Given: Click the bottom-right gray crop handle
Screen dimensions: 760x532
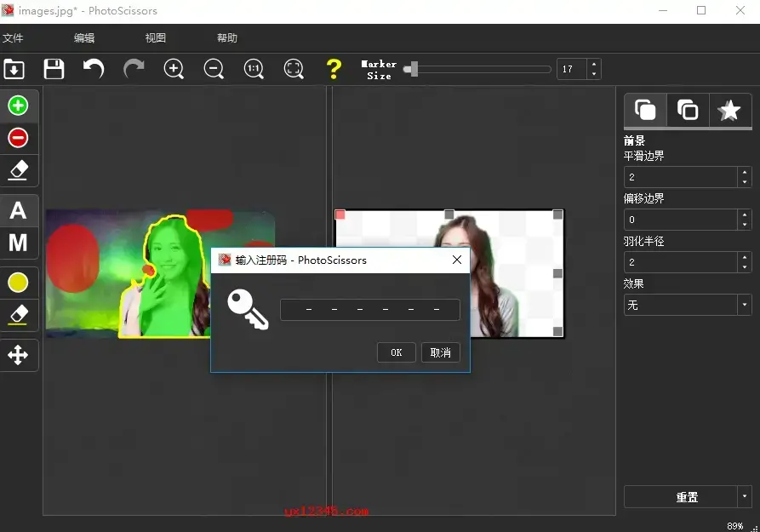Looking at the screenshot, I should (x=558, y=332).
